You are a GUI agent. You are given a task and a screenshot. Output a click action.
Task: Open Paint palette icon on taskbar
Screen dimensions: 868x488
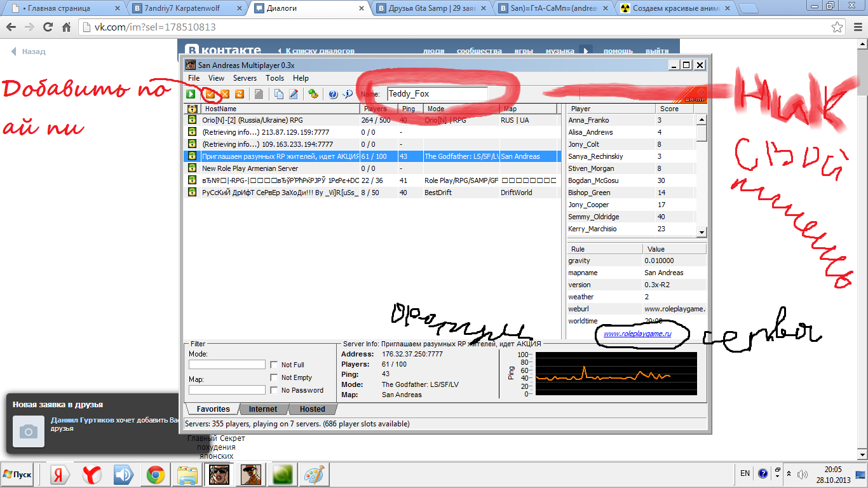coord(315,475)
